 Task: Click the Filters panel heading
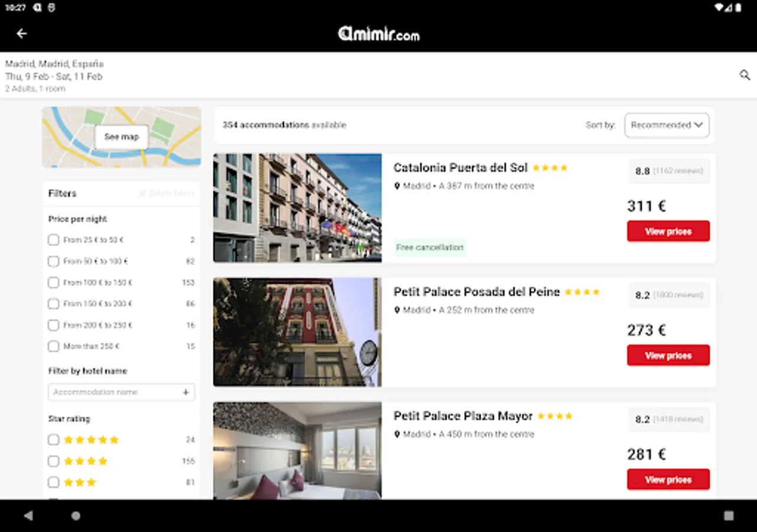tap(62, 194)
